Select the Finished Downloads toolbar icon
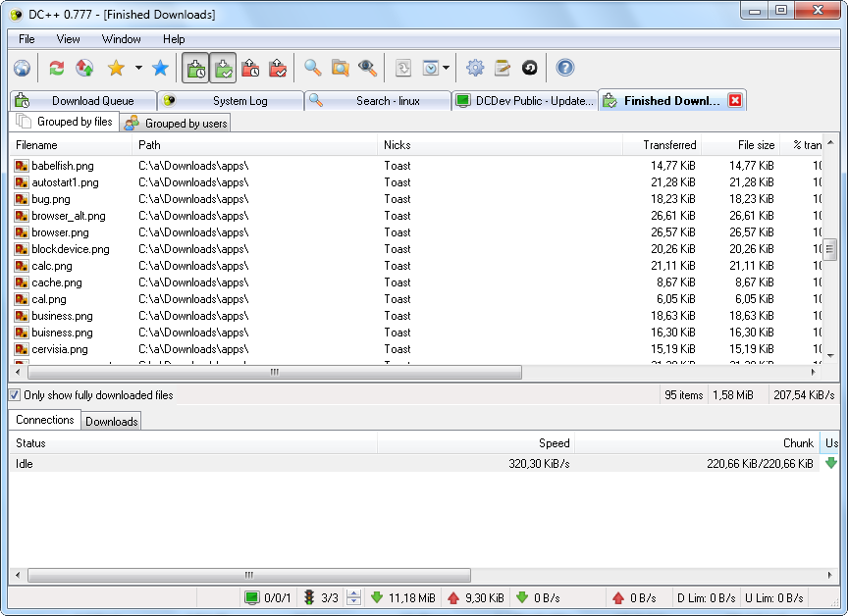 (223, 68)
